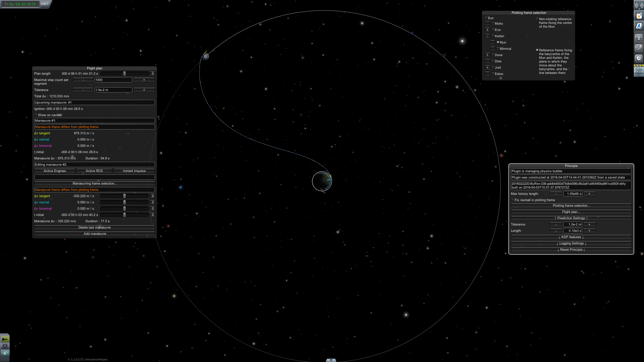
Task: Enable Show on navball checkbox
Action: click(36, 115)
